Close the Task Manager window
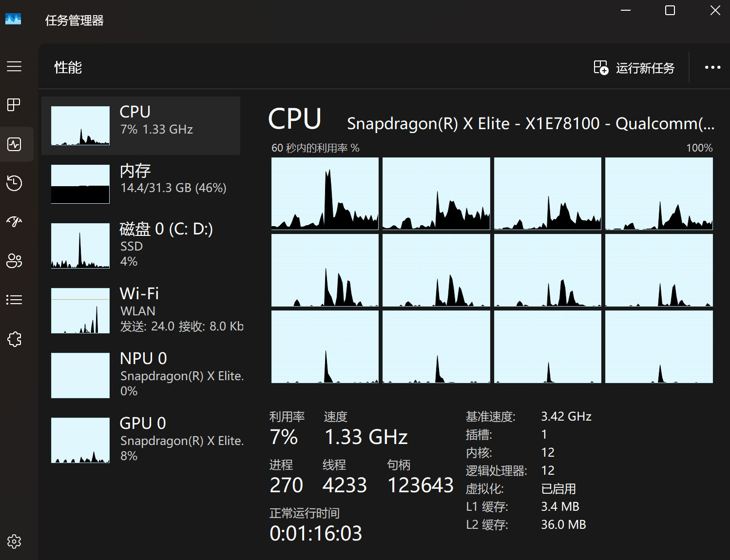 pos(715,10)
